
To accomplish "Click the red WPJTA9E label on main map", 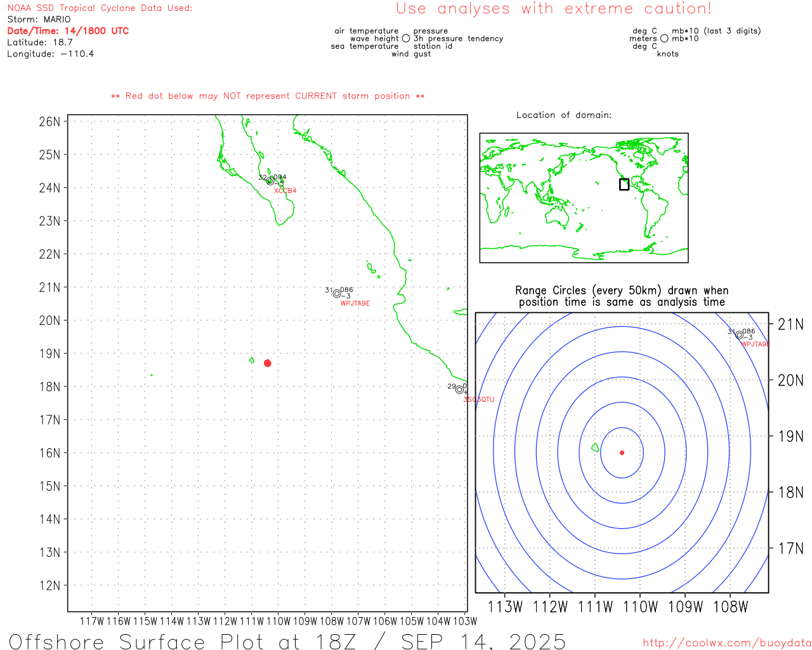I will (355, 303).
